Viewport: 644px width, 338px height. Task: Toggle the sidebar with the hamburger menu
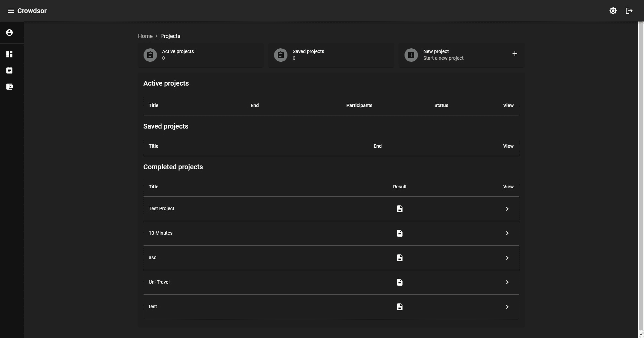coord(10,10)
